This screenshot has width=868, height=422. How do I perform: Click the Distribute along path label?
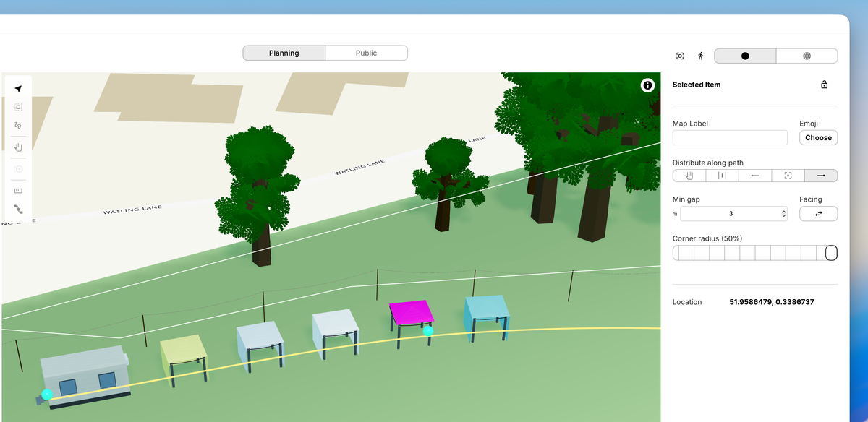tap(708, 163)
